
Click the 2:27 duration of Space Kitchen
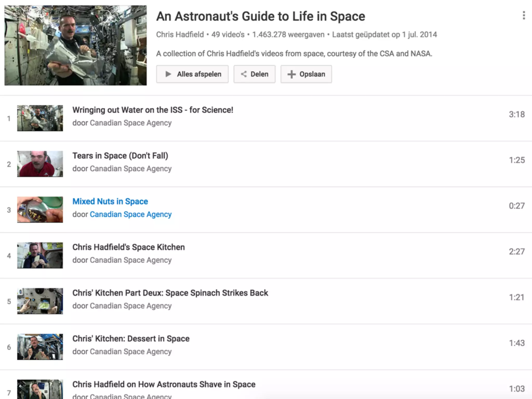[516, 251]
